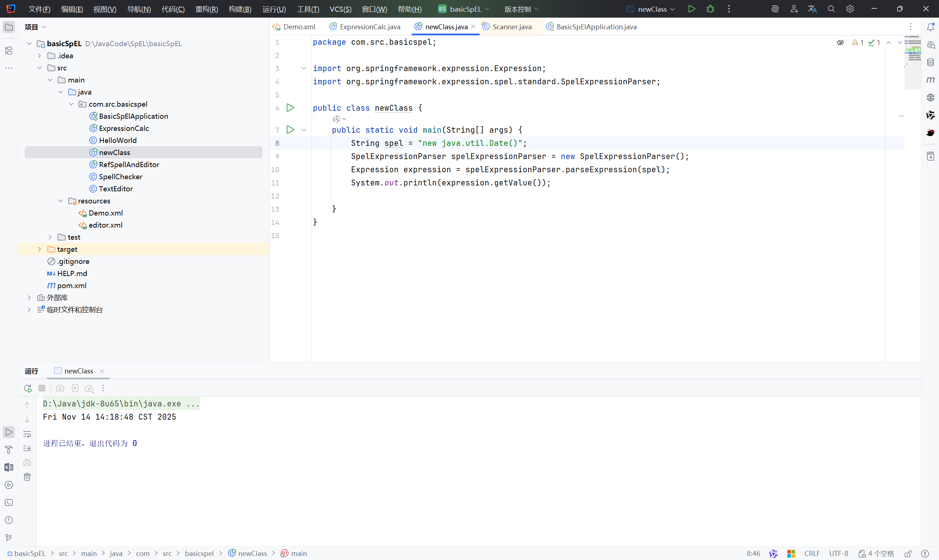Screen dimensions: 939x560
Task: Toggle the reader mode eye icon in the editor
Action: (x=840, y=43)
